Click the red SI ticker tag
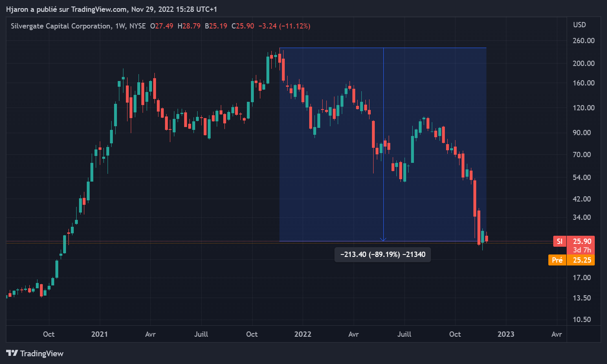Viewport: 607px width, 364px height. [559, 241]
